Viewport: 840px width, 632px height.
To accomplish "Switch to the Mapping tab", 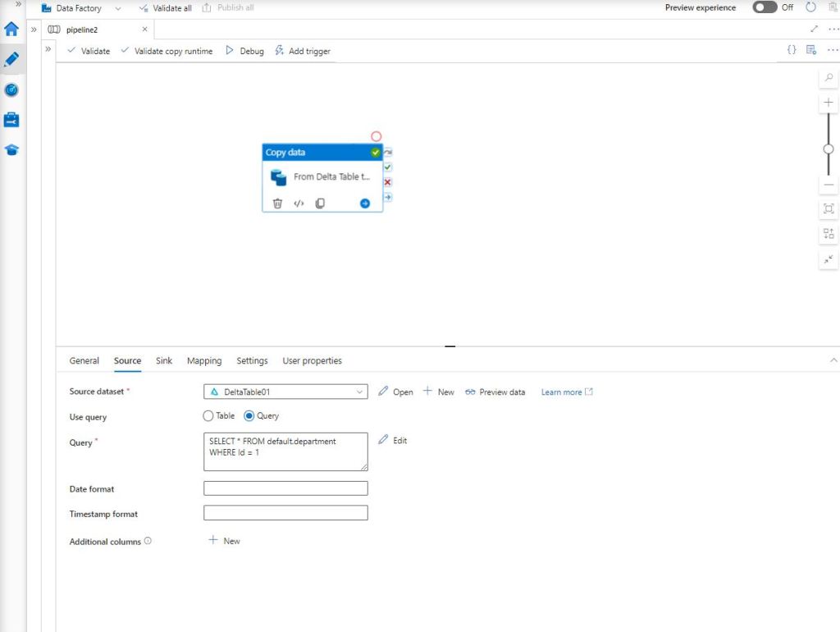I will pos(204,360).
